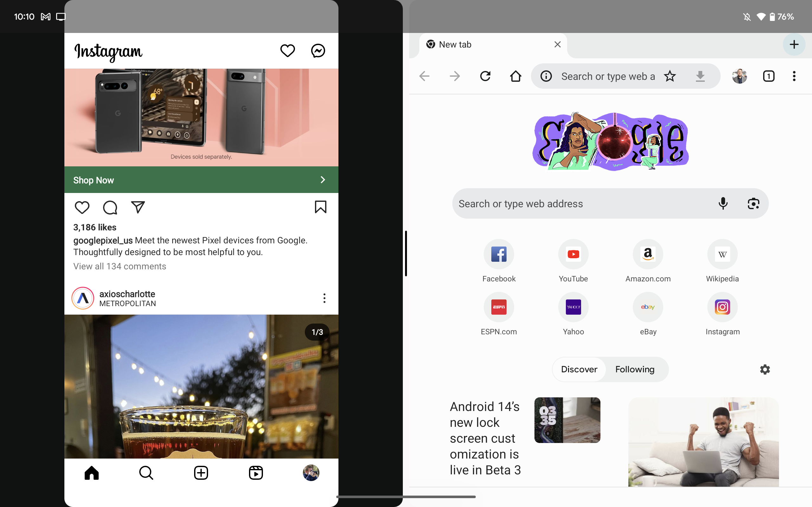The width and height of the screenshot is (812, 507).
Task: Click Shop Now button on Google Pixel ad
Action: [201, 179]
